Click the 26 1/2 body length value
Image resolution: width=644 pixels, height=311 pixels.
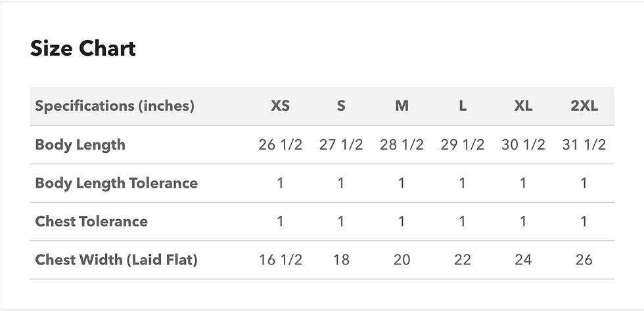(x=280, y=144)
